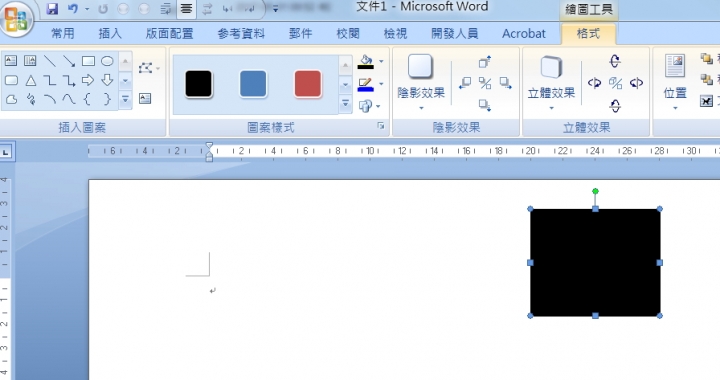720x380 pixels.
Task: Toggle center alignment in quick access toolbar
Action: click(x=186, y=9)
